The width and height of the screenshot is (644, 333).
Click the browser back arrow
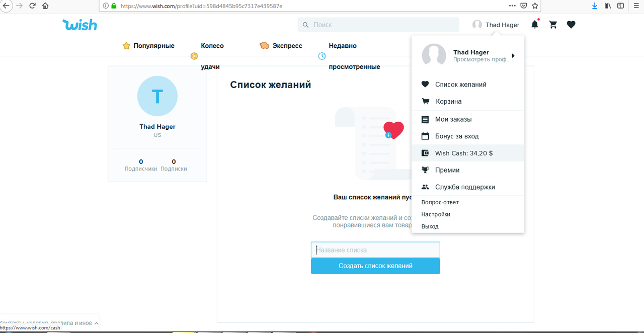pyautogui.click(x=6, y=6)
